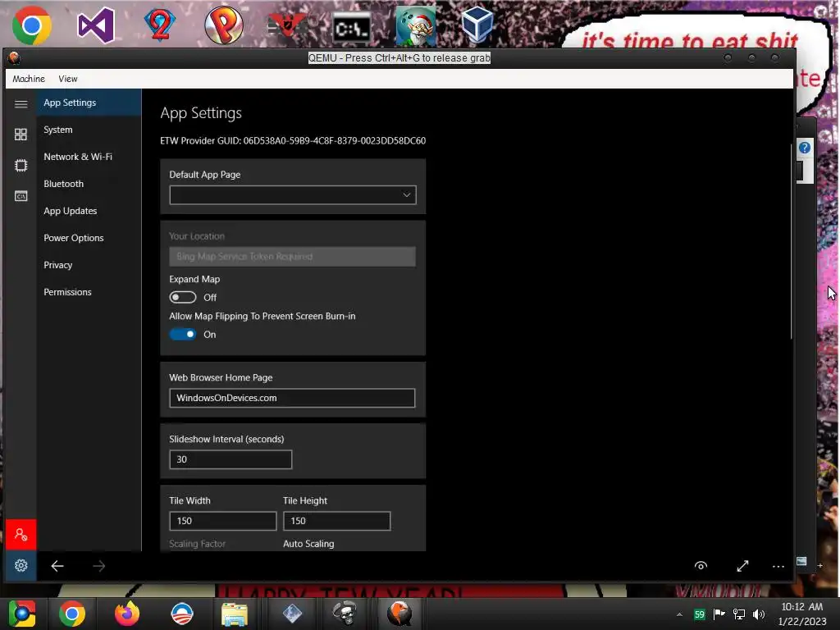Open Privacy settings page
The width and height of the screenshot is (840, 630).
[89, 265]
